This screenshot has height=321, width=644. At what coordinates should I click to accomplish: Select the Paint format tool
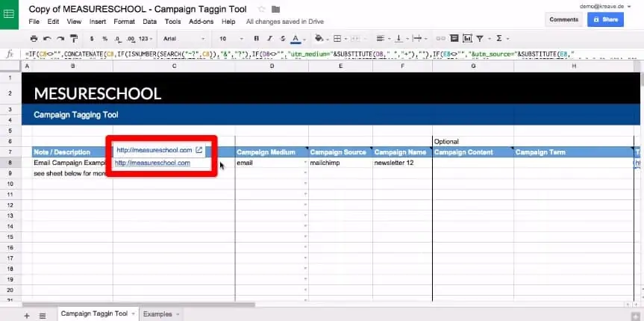74,39
